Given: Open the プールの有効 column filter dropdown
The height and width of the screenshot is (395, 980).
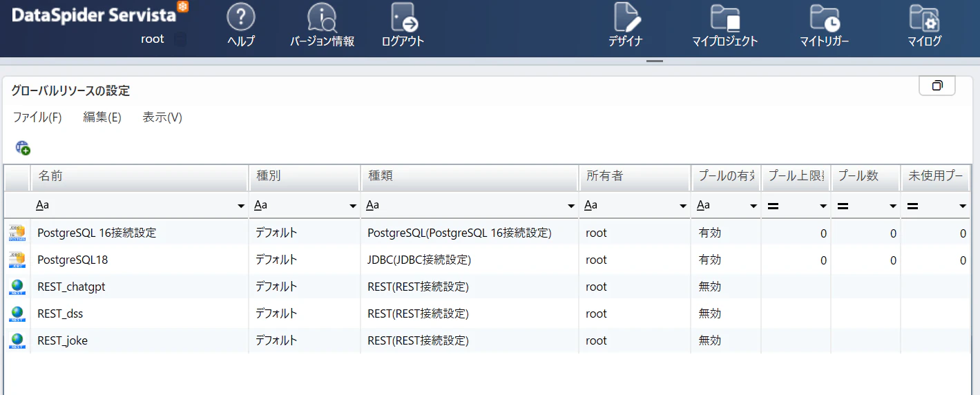Looking at the screenshot, I should coord(753,206).
